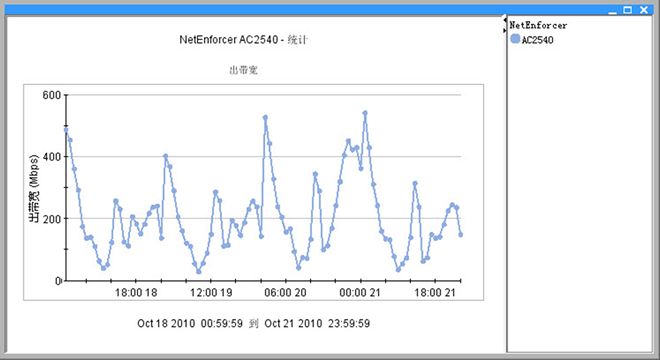Click the 12:00 19 time axis label
This screenshot has width=660, height=360.
click(x=211, y=293)
